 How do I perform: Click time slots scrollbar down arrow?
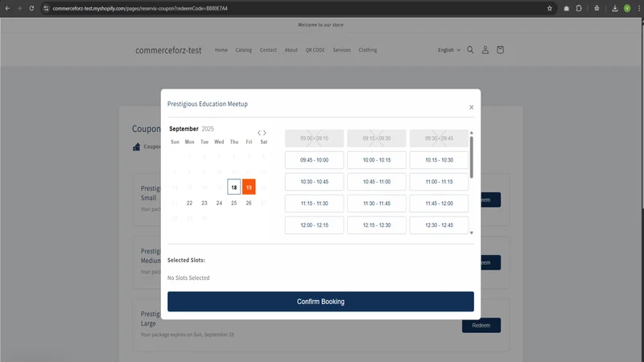pos(472,232)
